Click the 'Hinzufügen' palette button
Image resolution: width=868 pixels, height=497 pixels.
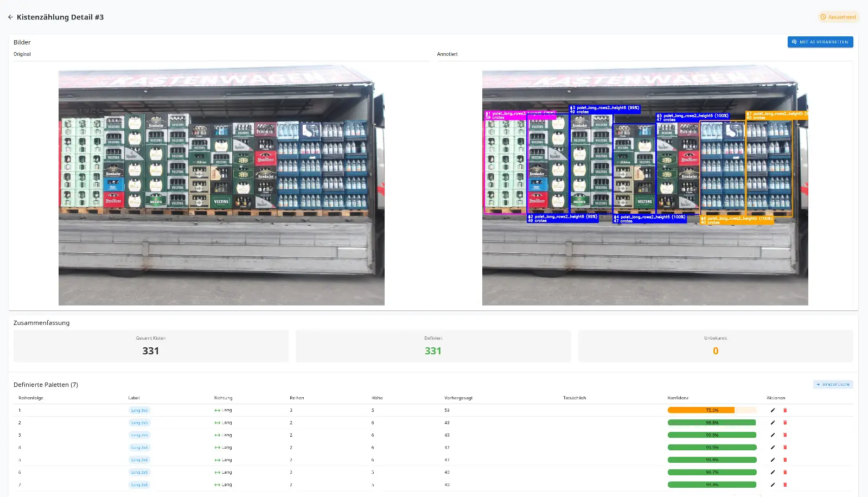point(833,384)
